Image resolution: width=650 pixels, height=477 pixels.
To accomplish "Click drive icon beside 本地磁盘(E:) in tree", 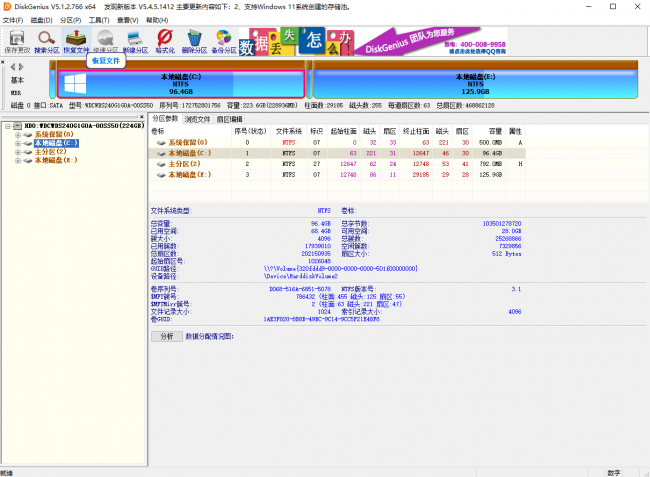I will pos(28,160).
